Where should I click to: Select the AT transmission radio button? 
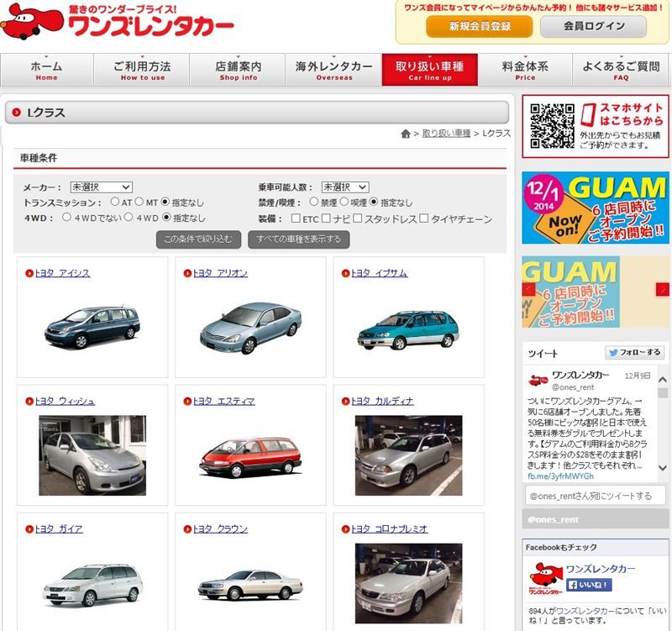pyautogui.click(x=115, y=202)
